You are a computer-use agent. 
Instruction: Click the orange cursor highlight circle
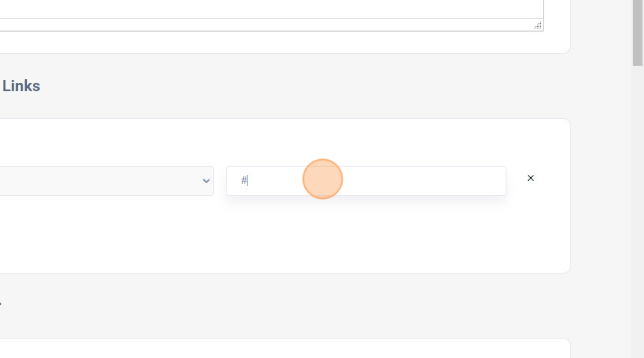tap(322, 179)
